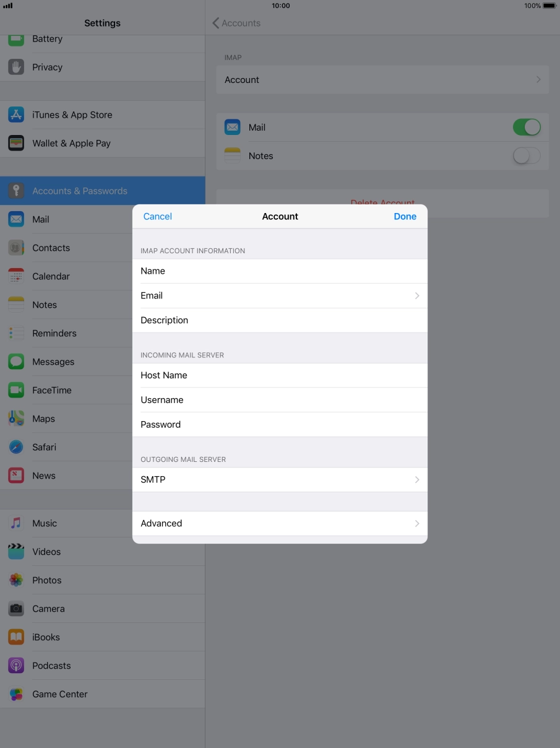The width and height of the screenshot is (560, 748).
Task: Select the Music note icon
Action: [16, 523]
